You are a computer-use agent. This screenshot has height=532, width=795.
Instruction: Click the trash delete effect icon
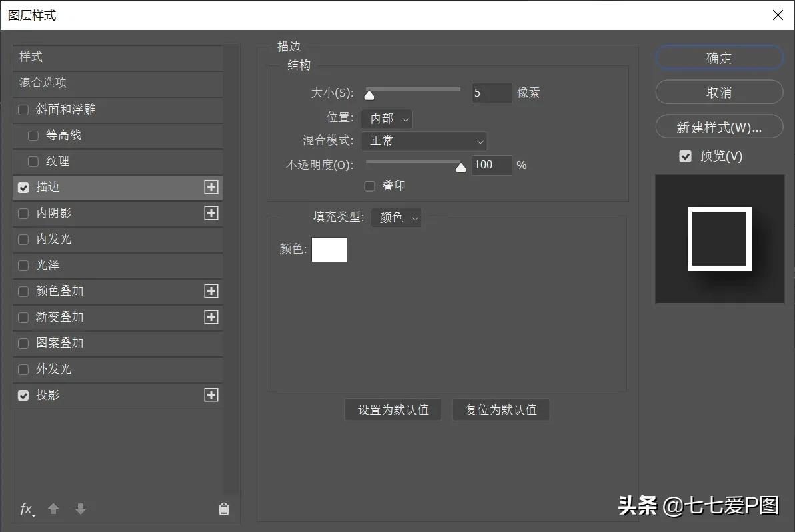coord(224,509)
